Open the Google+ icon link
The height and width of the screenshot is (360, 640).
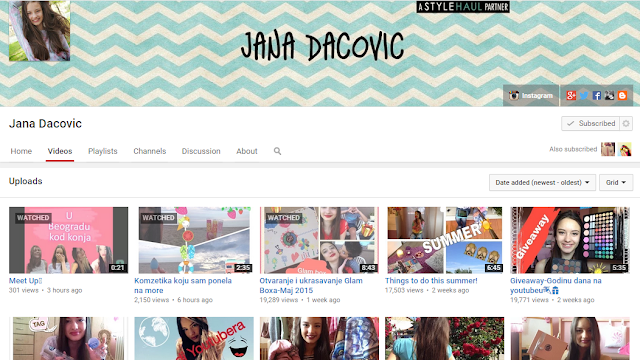pyautogui.click(x=571, y=96)
